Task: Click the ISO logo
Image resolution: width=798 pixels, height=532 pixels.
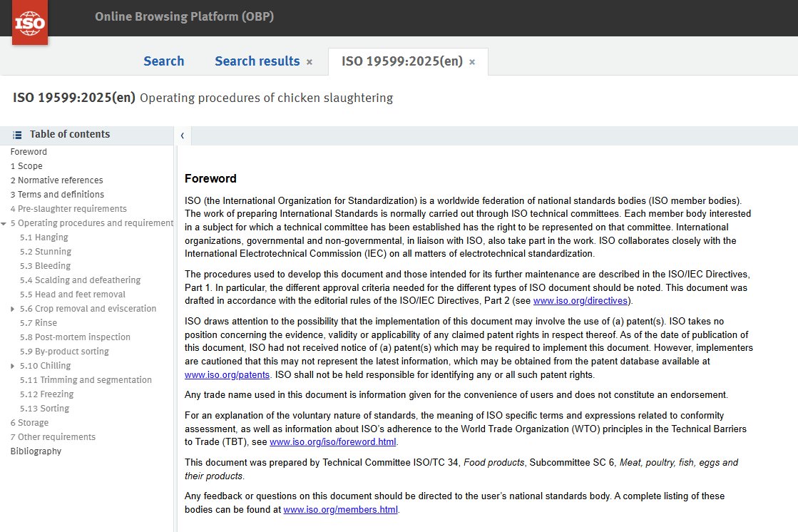Action: [30, 22]
